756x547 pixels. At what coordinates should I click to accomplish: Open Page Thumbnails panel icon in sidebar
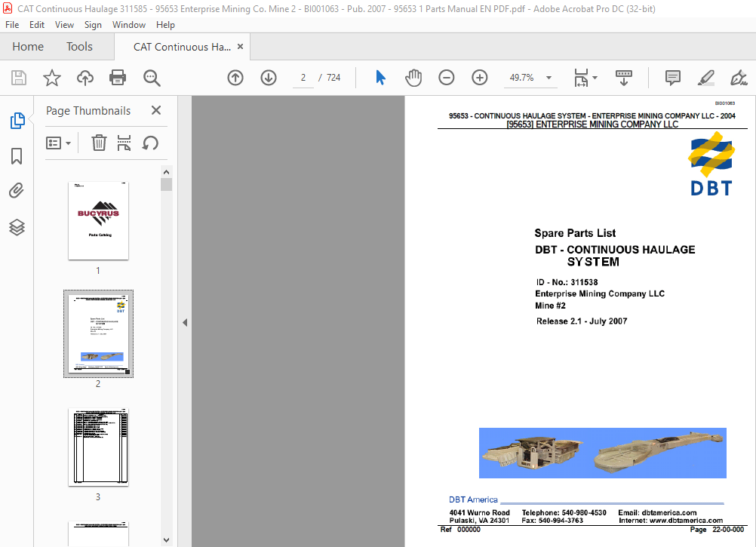(x=17, y=121)
